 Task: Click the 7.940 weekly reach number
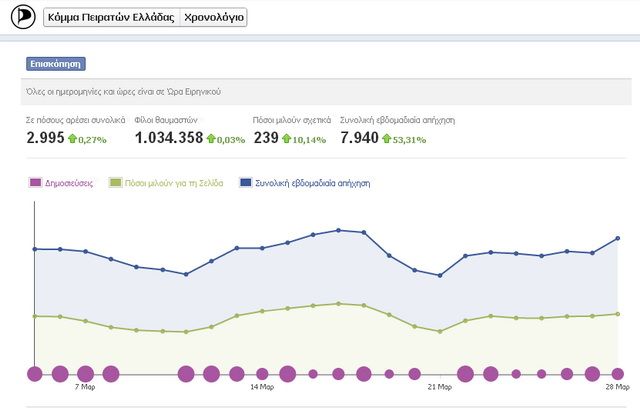tap(359, 137)
